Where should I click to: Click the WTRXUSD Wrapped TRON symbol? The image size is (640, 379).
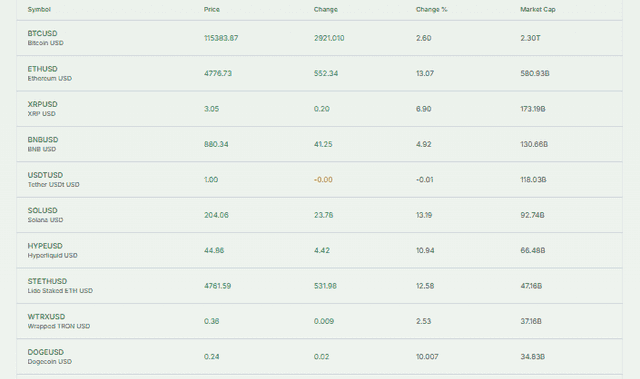46,317
